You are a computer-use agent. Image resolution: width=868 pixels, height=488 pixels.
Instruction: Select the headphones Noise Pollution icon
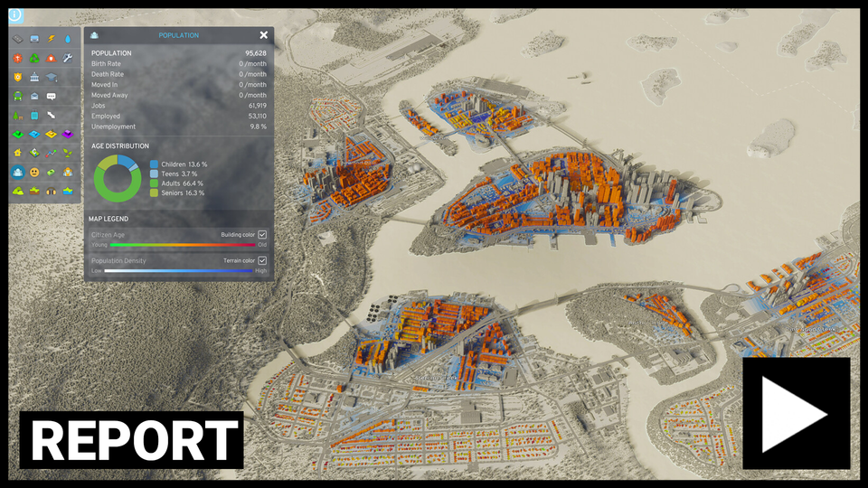[x=51, y=191]
